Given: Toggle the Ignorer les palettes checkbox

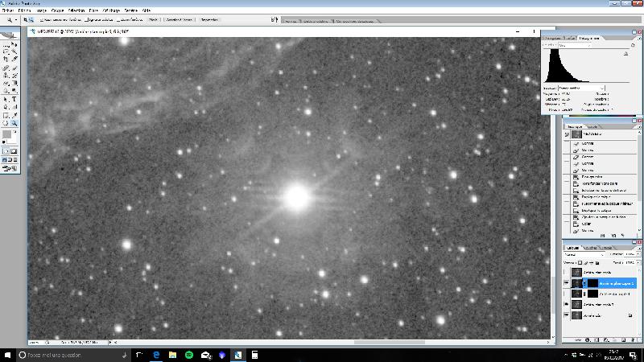Looking at the screenshot, I should tap(86, 19).
